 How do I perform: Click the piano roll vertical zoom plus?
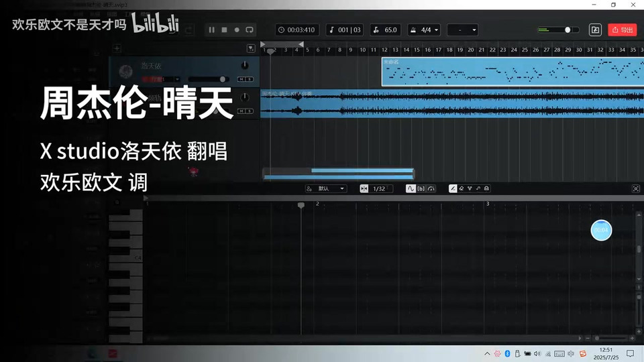click(x=639, y=331)
